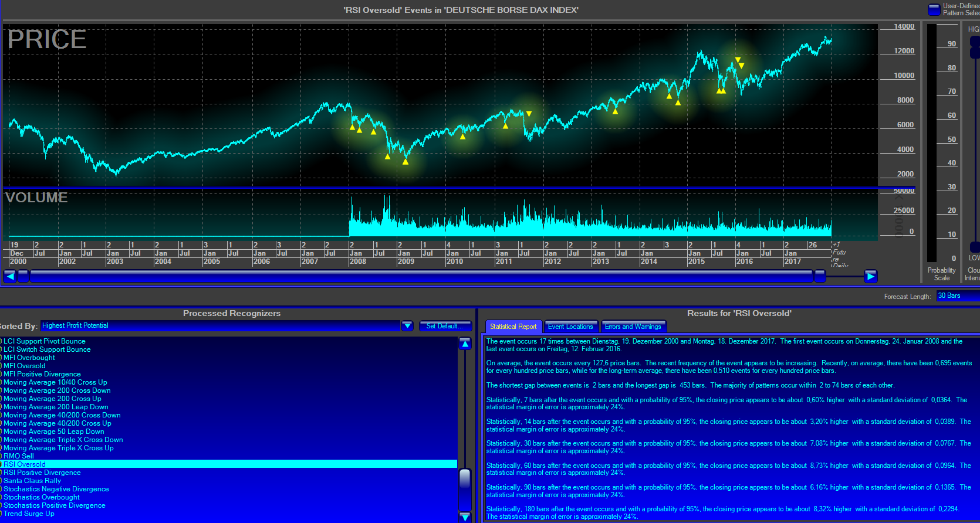Click the Forecast Length 30 Bars field
This screenshot has width=980, height=523.
point(958,296)
